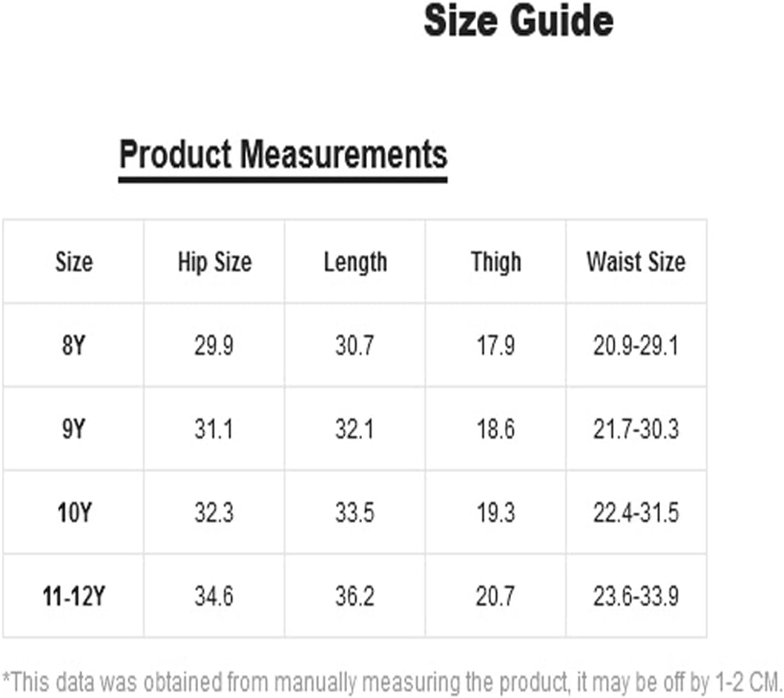Select thigh value 17.9 for 8Y
Screen dimensions: 784x698
point(495,346)
